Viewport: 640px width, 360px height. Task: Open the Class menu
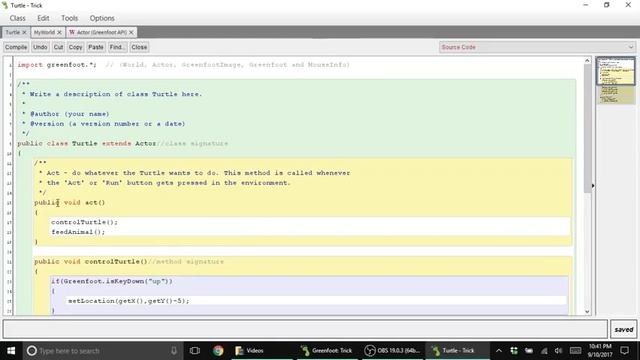[x=18, y=18]
